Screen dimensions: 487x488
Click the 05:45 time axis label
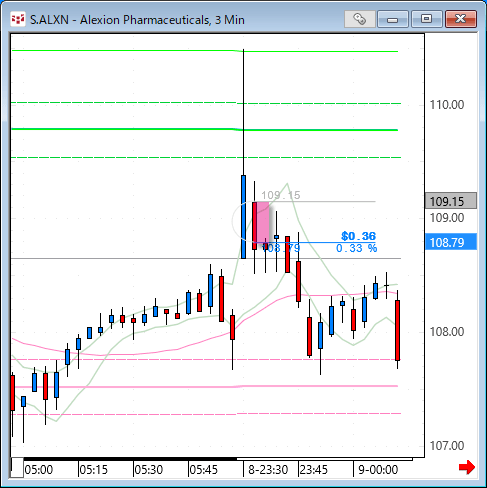pos(204,470)
